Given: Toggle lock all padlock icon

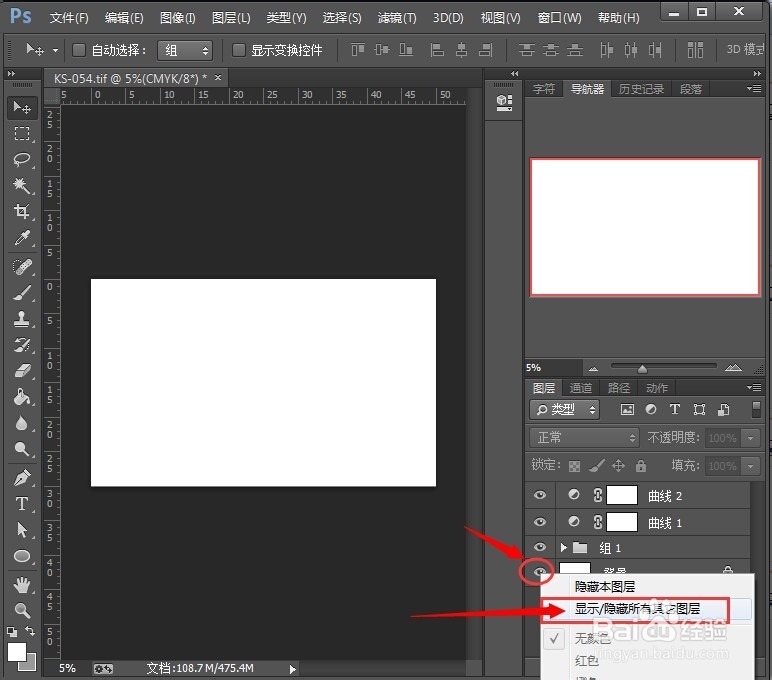Looking at the screenshot, I should tap(641, 465).
